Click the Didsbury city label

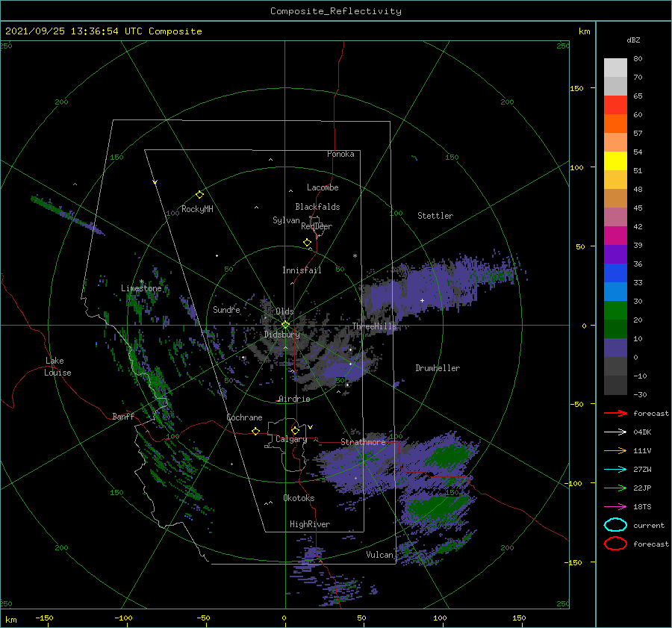pyautogui.click(x=282, y=335)
